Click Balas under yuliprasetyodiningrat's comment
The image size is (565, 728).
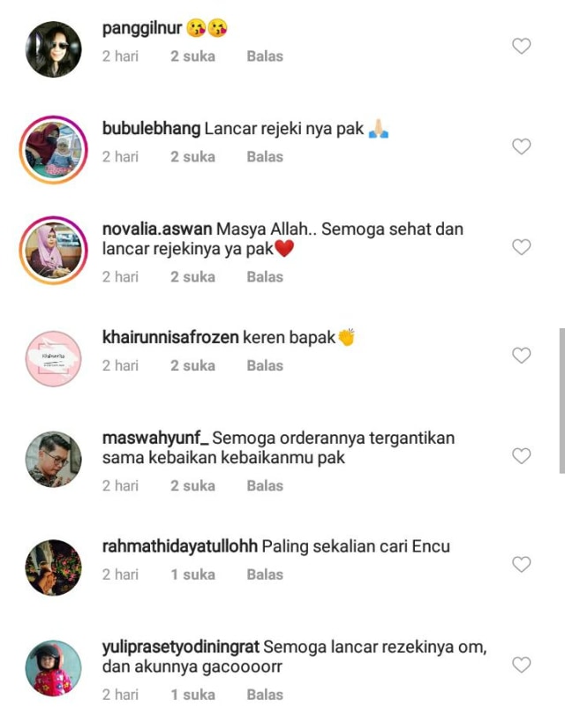pos(265,694)
